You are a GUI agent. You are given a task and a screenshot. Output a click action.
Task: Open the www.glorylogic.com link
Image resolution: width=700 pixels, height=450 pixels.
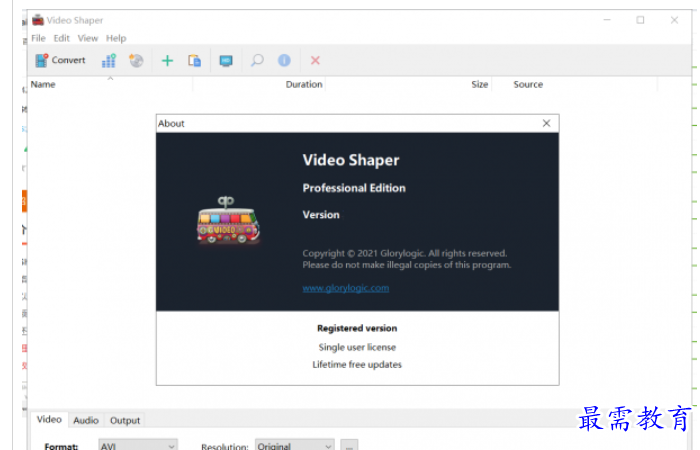coord(346,288)
